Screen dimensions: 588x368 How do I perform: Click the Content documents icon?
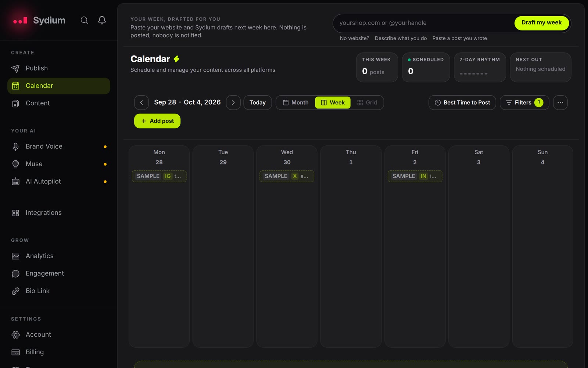coord(15,103)
